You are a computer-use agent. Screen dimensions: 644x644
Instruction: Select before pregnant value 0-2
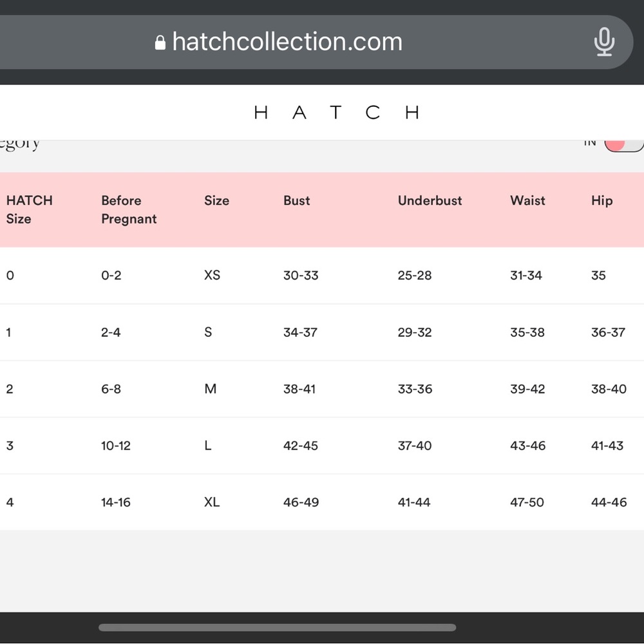(x=111, y=275)
